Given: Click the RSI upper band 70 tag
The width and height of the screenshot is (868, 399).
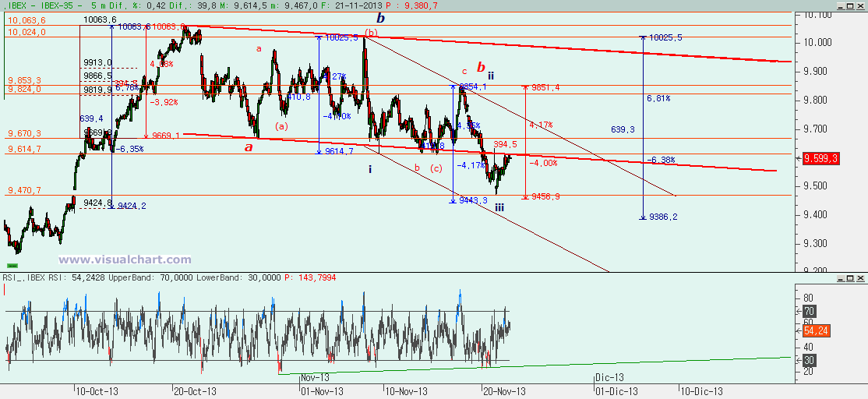Looking at the screenshot, I should click(x=809, y=311).
